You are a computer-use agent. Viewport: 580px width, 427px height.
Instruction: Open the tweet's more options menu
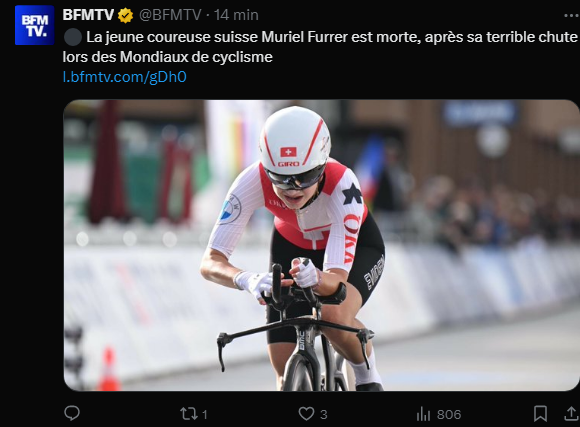pos(571,16)
